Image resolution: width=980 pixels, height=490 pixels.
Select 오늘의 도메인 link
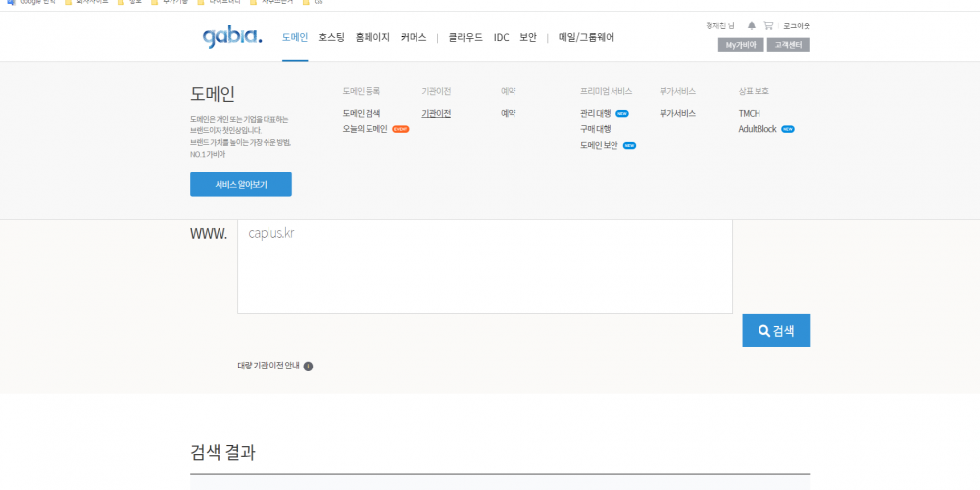pos(365,129)
